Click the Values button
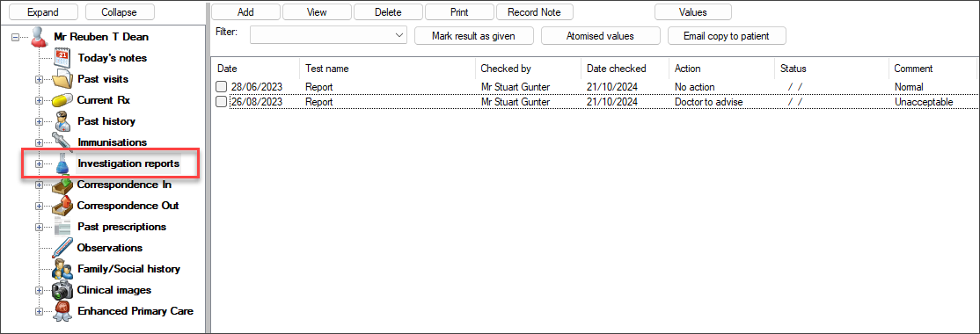The width and height of the screenshot is (980, 334). [692, 11]
